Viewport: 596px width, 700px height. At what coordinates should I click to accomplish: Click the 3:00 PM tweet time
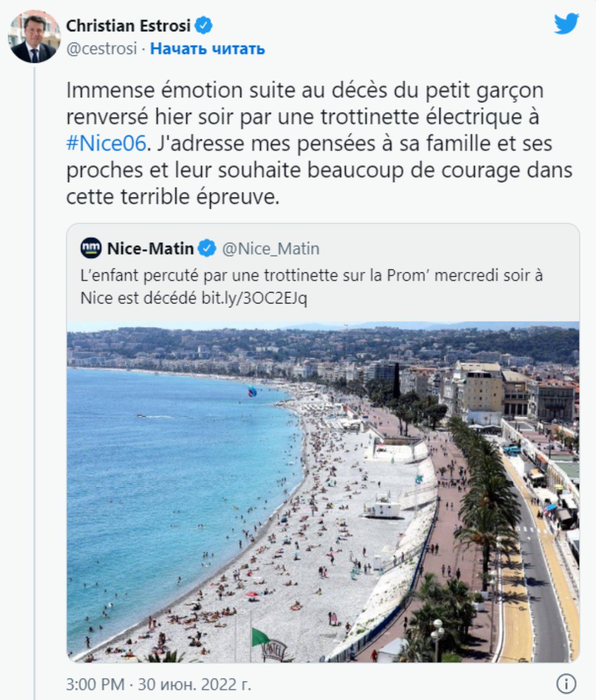97,684
